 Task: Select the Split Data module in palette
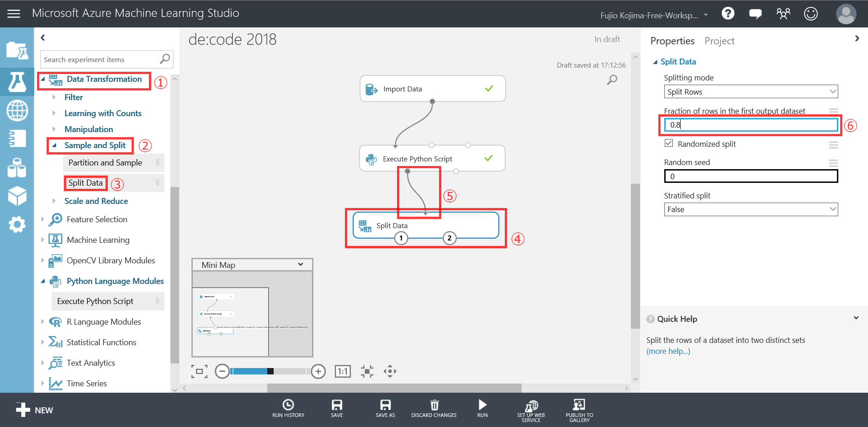tap(113, 183)
